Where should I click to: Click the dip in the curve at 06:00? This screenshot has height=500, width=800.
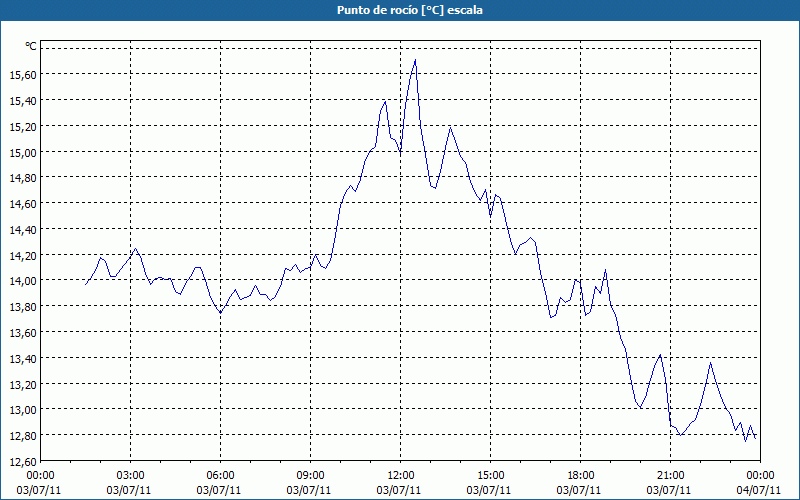(x=220, y=312)
